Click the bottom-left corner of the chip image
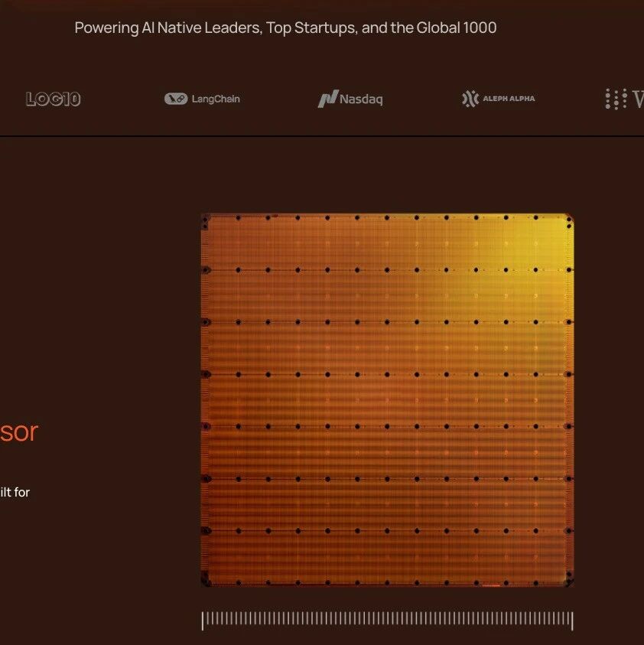Screen dimensions: 644x645 point(207,580)
